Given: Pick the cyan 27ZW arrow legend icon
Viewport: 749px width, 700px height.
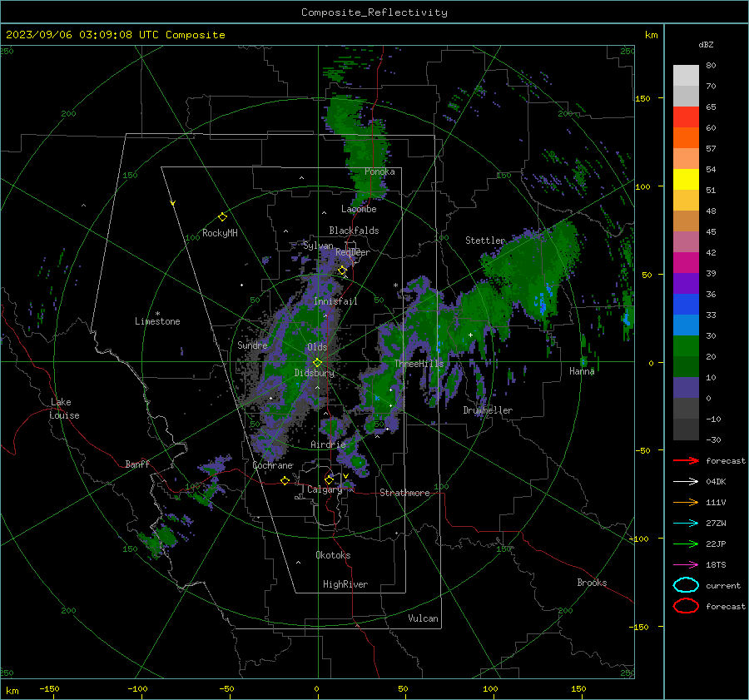Looking at the screenshot, I should 686,524.
